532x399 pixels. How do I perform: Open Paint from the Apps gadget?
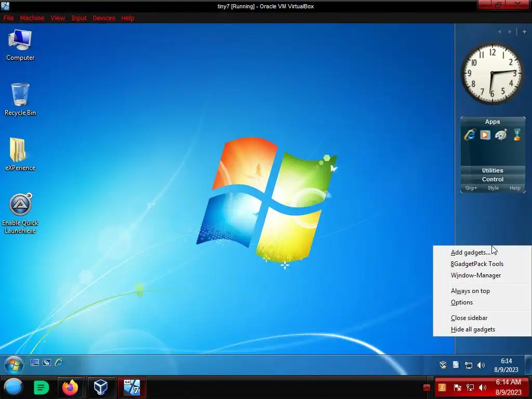tap(501, 135)
